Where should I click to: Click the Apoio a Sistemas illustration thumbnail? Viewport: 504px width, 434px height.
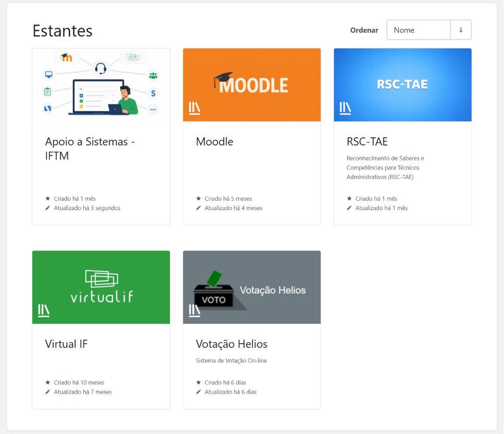pos(101,85)
